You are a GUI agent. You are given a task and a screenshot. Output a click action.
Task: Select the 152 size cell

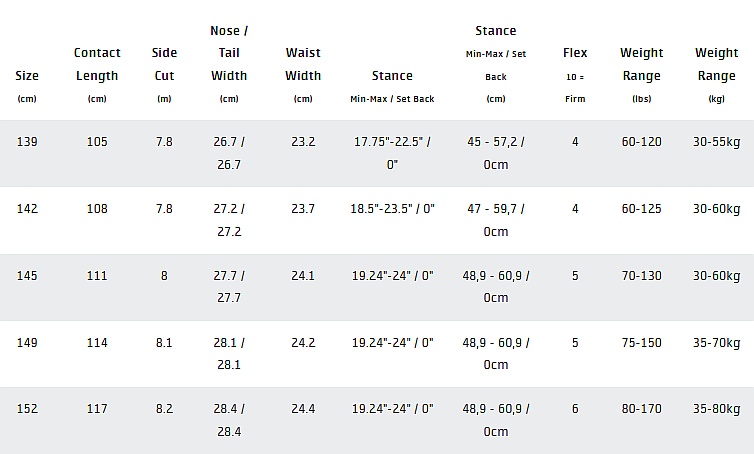coord(28,409)
